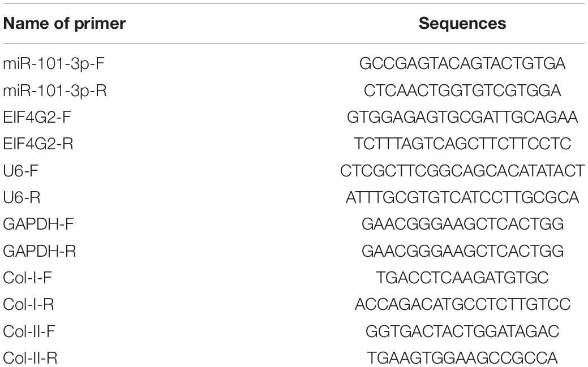The height and width of the screenshot is (367, 588).
Task: Select sequence GTGGAGAGTGCGATTGCAGAA
Action: 462,117
